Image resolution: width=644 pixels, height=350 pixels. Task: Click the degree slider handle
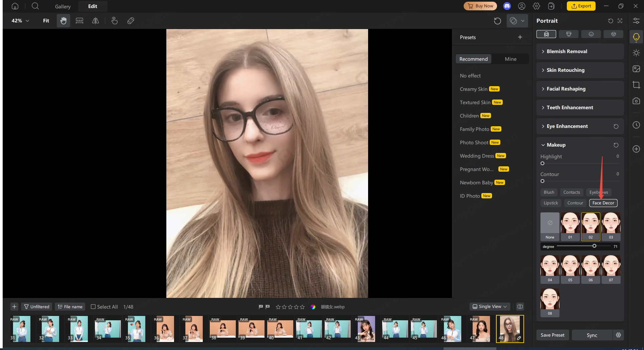click(594, 246)
